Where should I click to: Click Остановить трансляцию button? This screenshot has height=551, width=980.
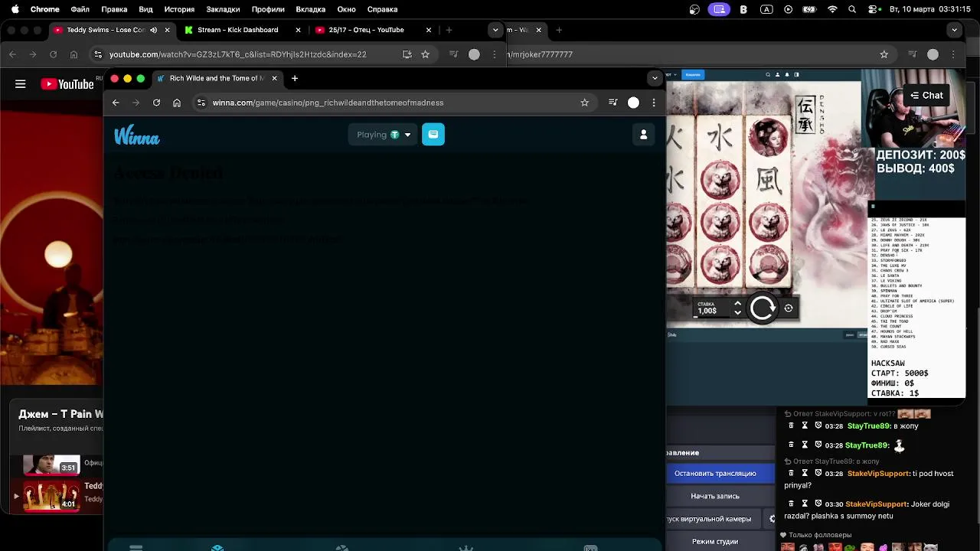click(x=715, y=474)
